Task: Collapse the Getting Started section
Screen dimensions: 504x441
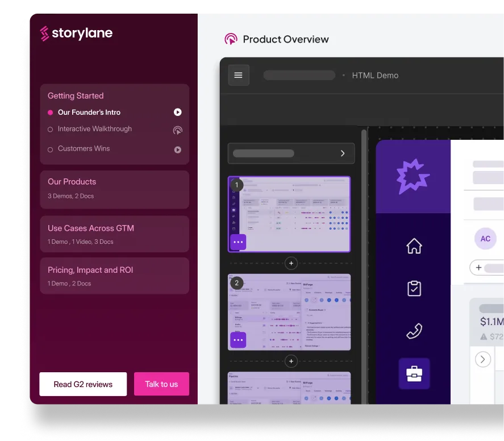Action: [76, 96]
